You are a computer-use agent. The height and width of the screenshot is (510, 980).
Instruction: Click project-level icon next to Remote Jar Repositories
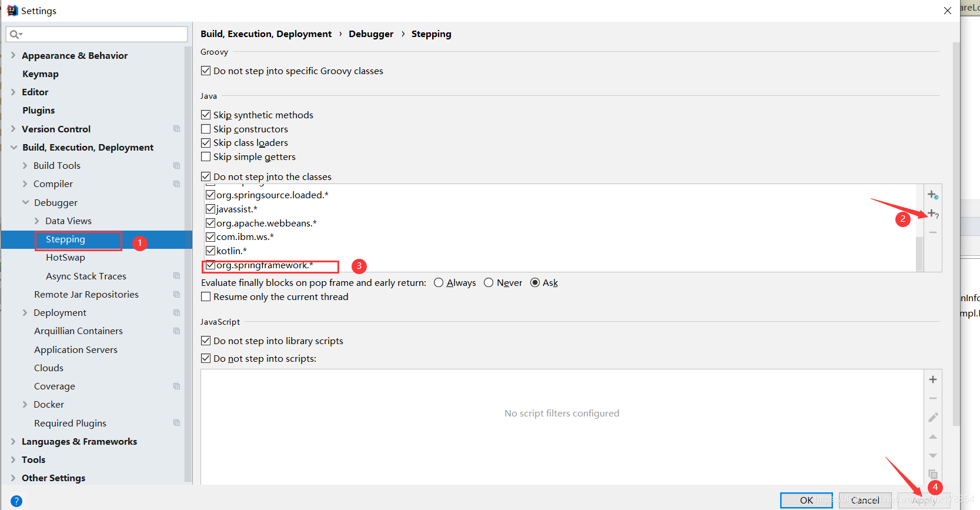176,294
